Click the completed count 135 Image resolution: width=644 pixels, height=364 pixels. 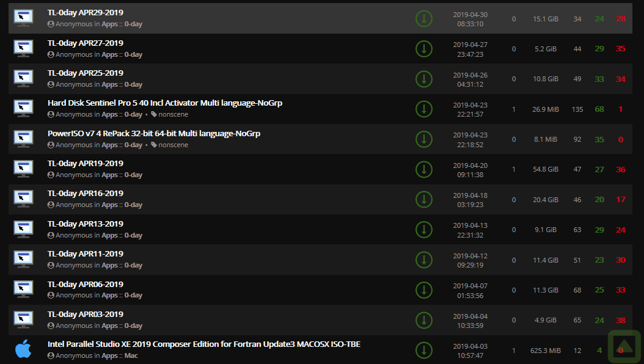tap(577, 109)
